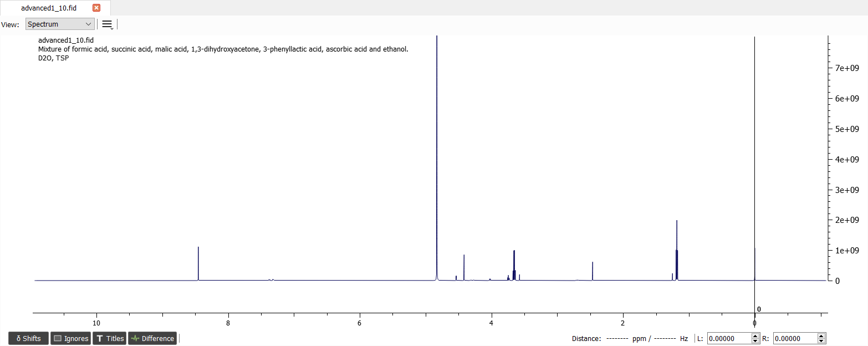This screenshot has width=868, height=346.
Task: Click the D2O, TSP solvent label
Action: [x=54, y=58]
